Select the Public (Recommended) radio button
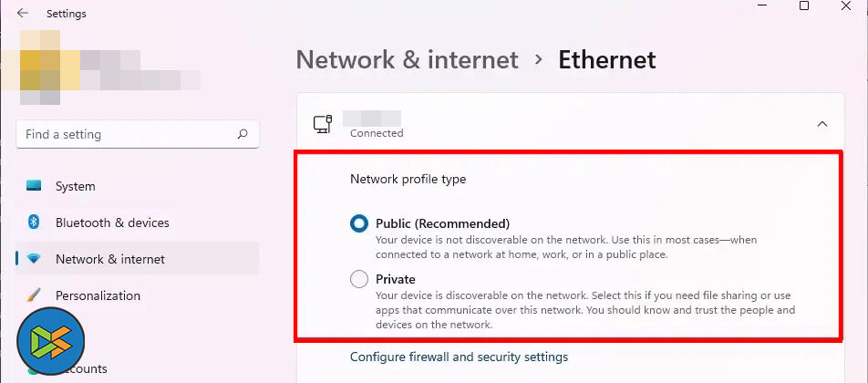The height and width of the screenshot is (383, 868). coord(359,223)
